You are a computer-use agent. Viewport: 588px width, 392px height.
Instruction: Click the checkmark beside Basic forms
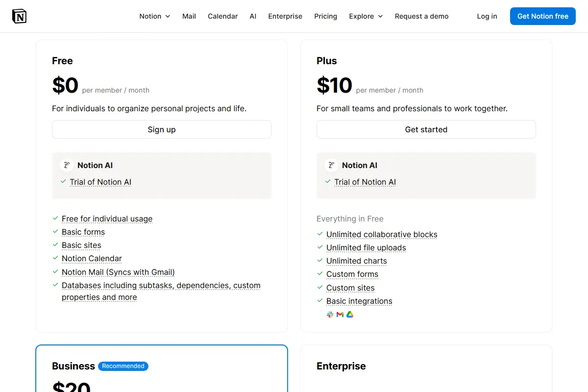pos(55,231)
